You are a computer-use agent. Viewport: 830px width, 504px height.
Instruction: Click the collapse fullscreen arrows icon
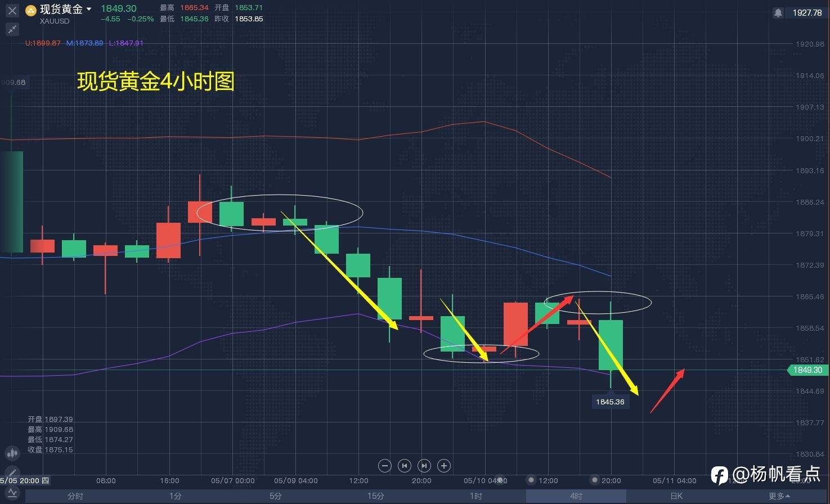pyautogui.click(x=12, y=29)
